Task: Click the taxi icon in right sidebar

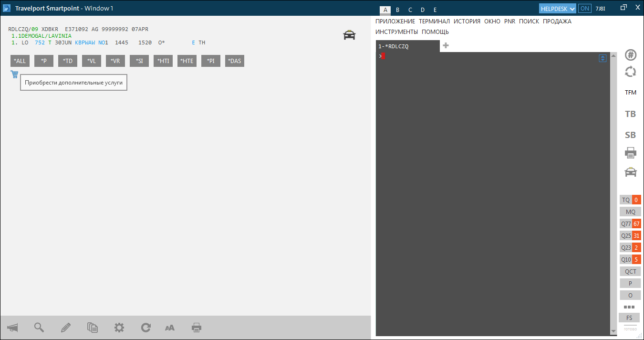Action: pos(631,172)
